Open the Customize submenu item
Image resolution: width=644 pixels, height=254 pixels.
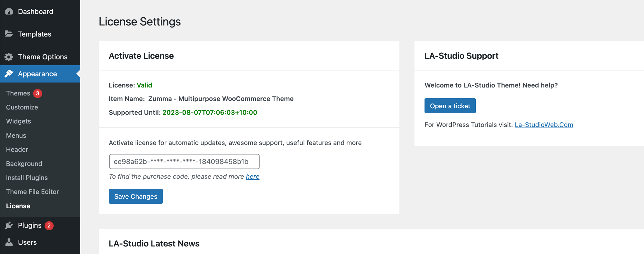[22, 107]
